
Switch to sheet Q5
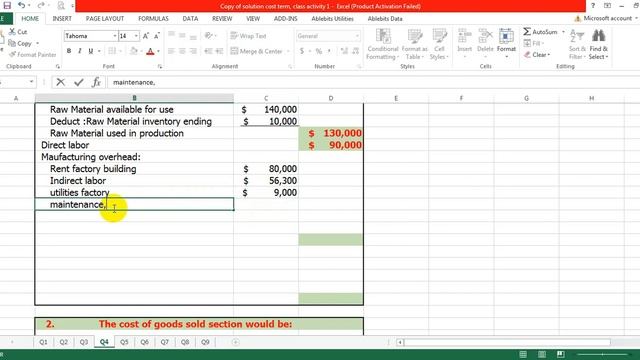point(124,342)
